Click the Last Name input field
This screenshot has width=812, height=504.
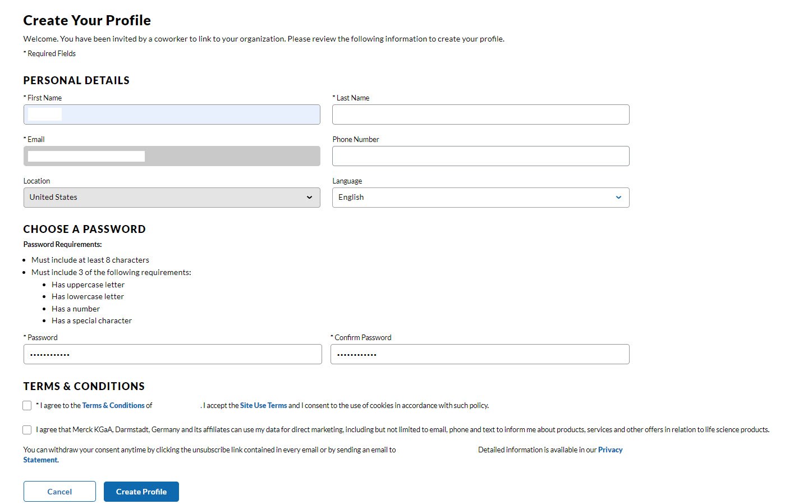(481, 114)
